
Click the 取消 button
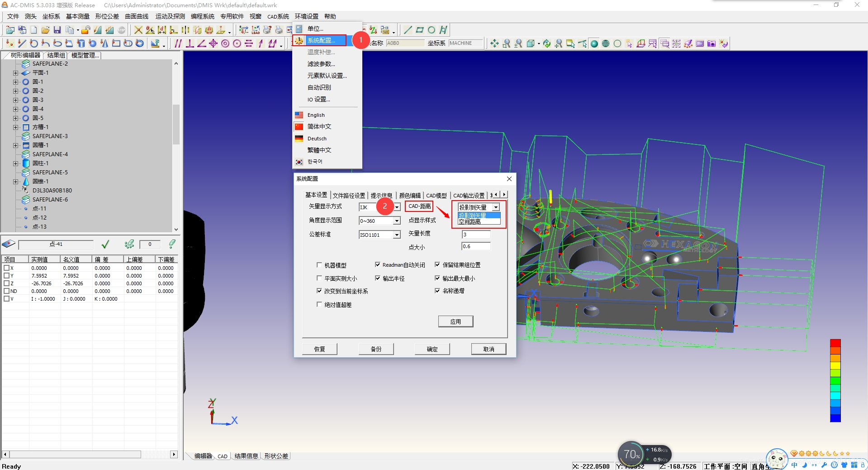pos(489,349)
